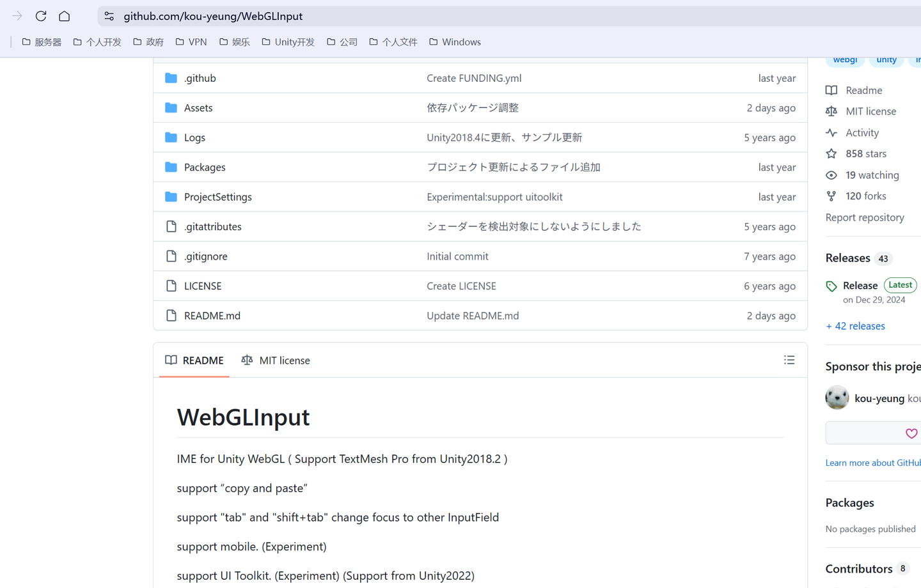Click the .github folder icon
921x588 pixels.
(x=171, y=78)
